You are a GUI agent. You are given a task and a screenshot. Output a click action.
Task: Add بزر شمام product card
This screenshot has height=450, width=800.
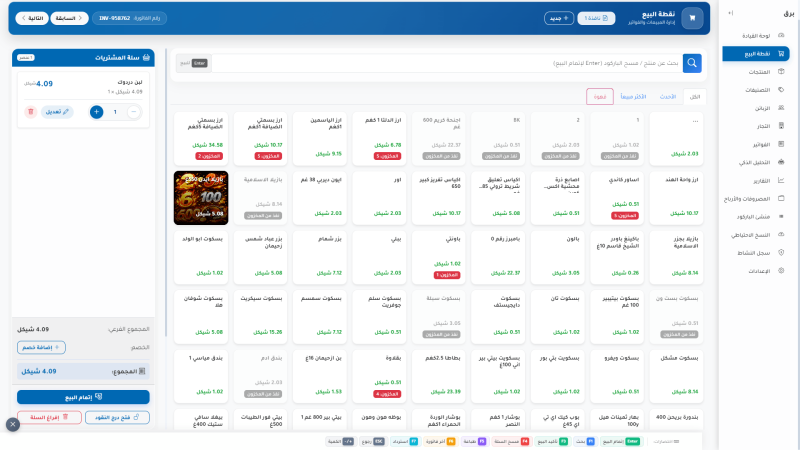pyautogui.click(x=320, y=258)
